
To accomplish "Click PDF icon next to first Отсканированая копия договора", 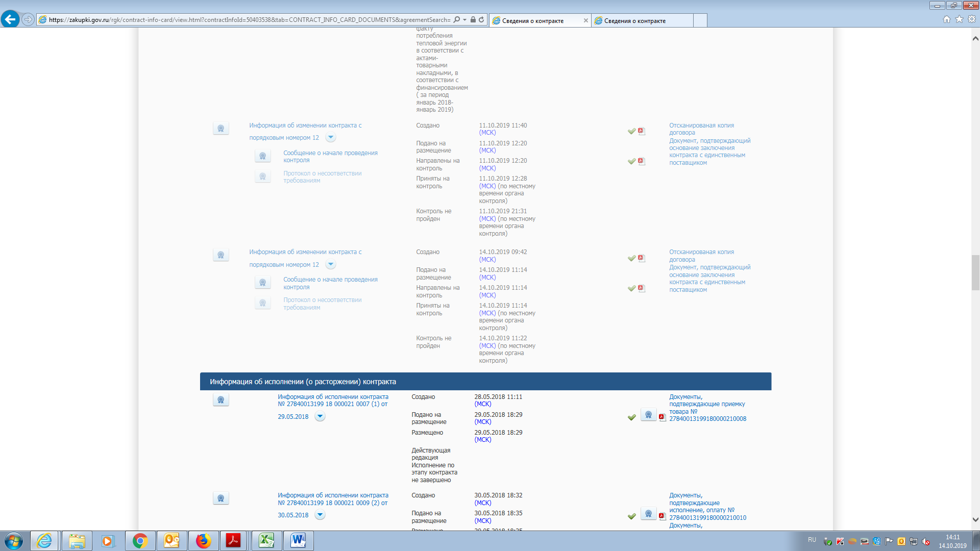I will pyautogui.click(x=642, y=131).
